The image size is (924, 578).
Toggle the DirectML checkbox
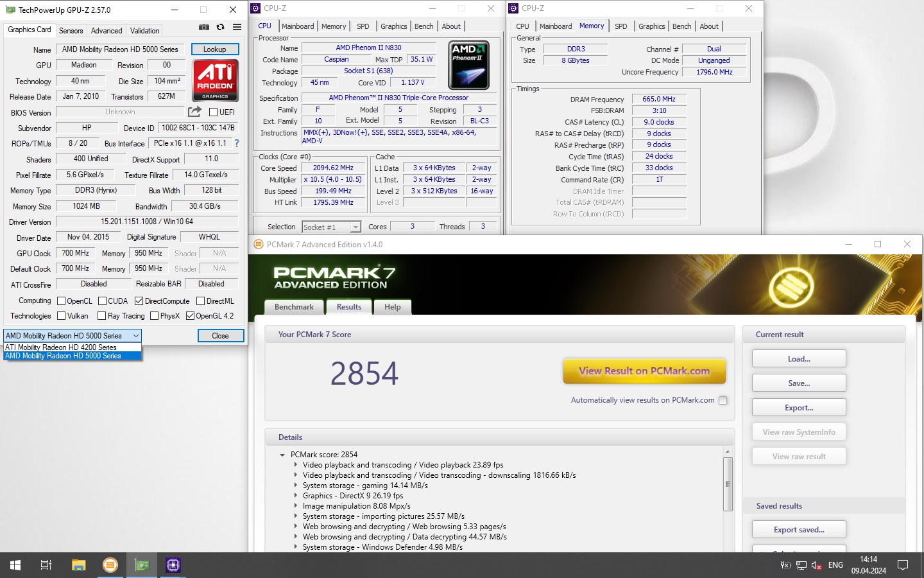coord(200,301)
